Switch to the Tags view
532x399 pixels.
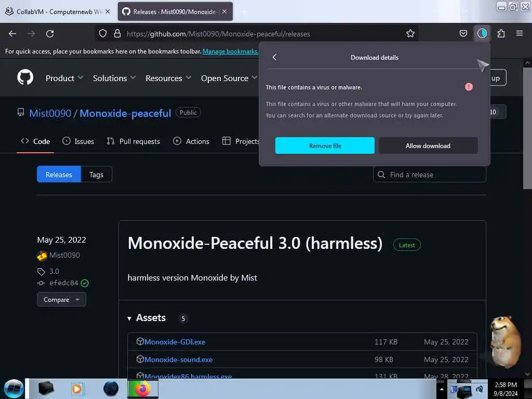click(96, 175)
